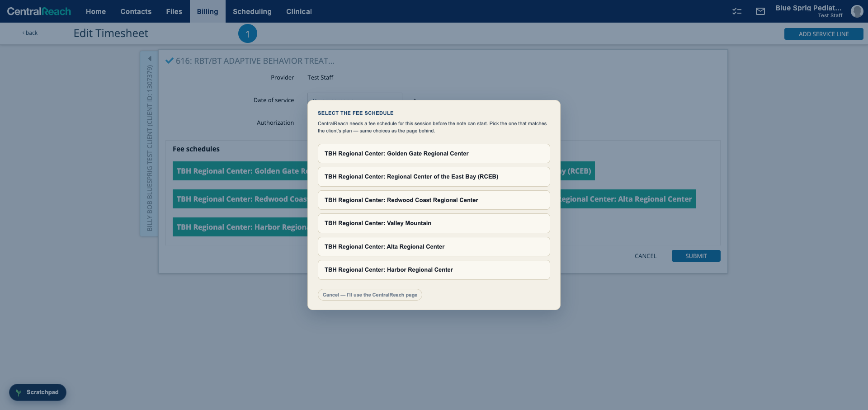The height and width of the screenshot is (410, 868).
Task: Click the Test Staff provider value
Action: [x=321, y=77]
